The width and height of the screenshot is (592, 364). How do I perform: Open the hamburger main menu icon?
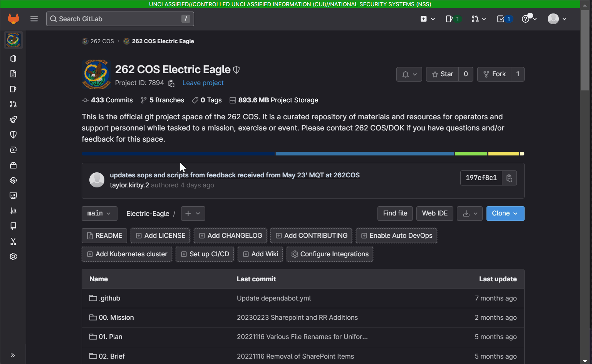34,19
